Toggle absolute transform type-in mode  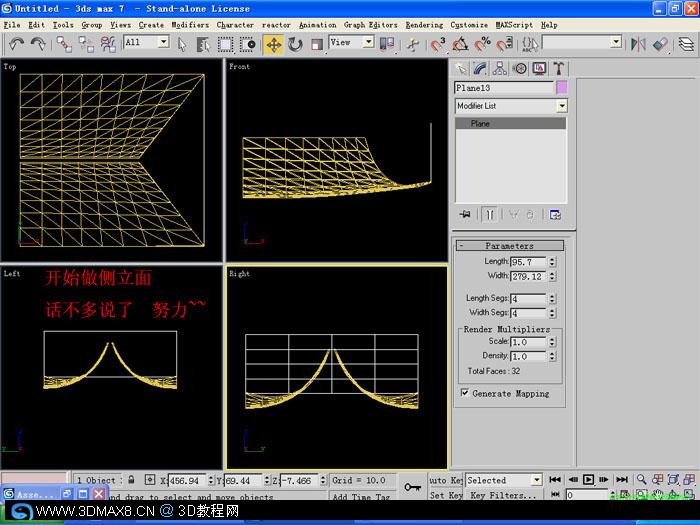[x=150, y=480]
